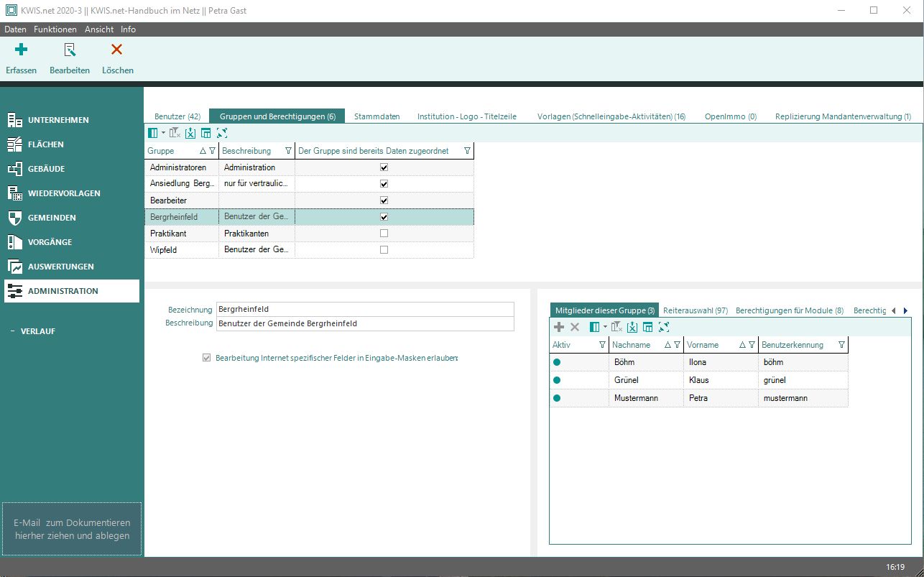The width and height of the screenshot is (924, 577).
Task: Open the filter for Beschreibung column
Action: [x=288, y=151]
